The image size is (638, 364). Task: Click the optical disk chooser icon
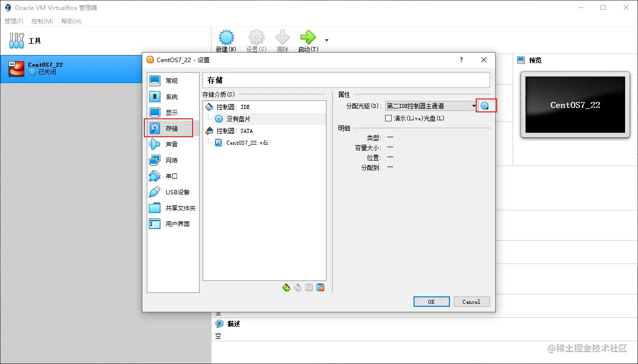point(485,105)
